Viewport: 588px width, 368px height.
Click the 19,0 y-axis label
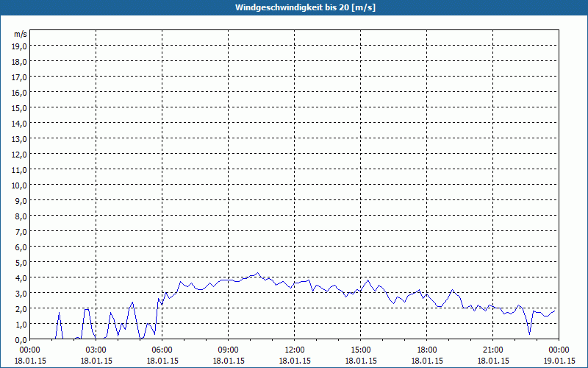pos(19,46)
